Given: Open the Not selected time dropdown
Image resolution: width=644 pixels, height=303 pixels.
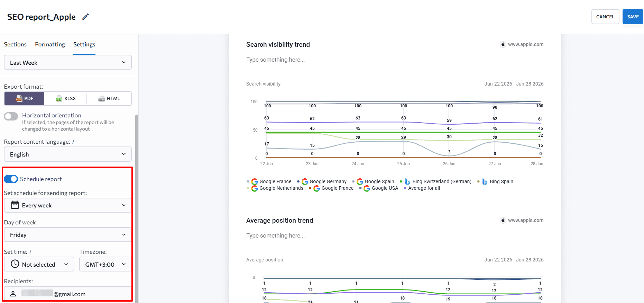Looking at the screenshot, I should 39,264.
